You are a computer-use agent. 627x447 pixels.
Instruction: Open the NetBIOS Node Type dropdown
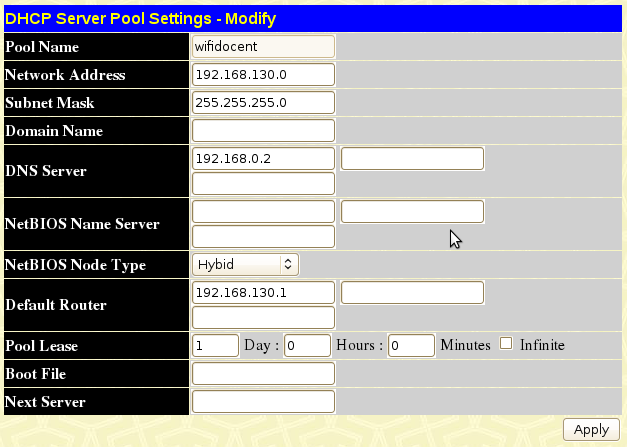(245, 264)
